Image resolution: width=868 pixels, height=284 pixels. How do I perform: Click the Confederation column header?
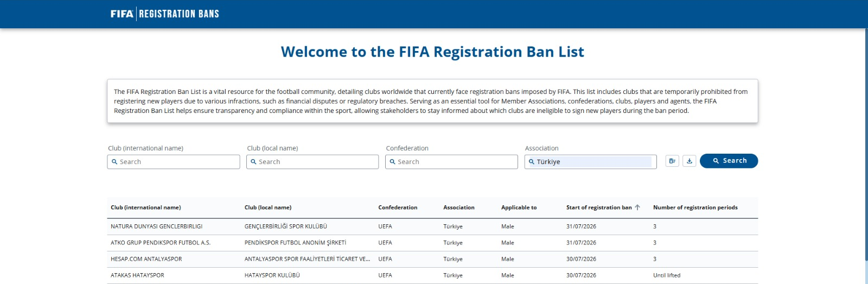[x=398, y=207]
